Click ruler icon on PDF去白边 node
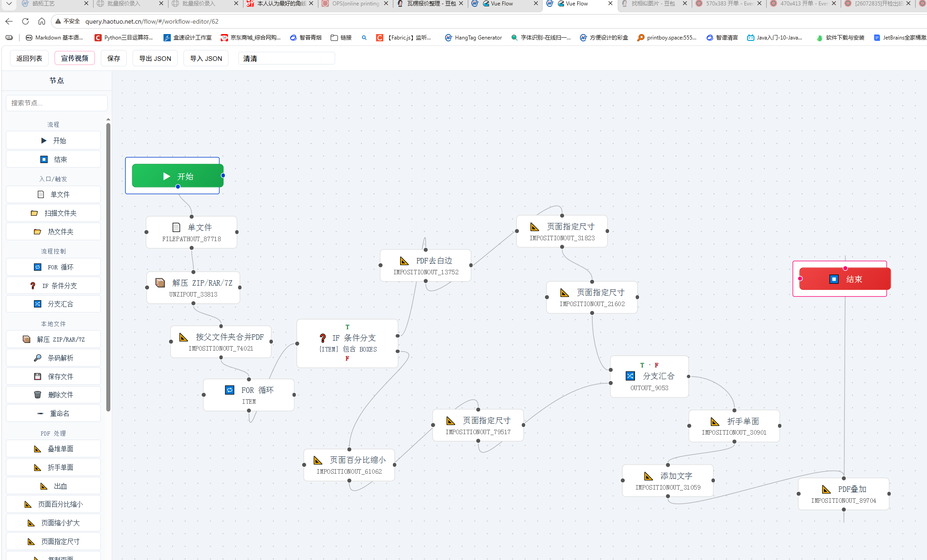This screenshot has height=560, width=927. [x=404, y=261]
